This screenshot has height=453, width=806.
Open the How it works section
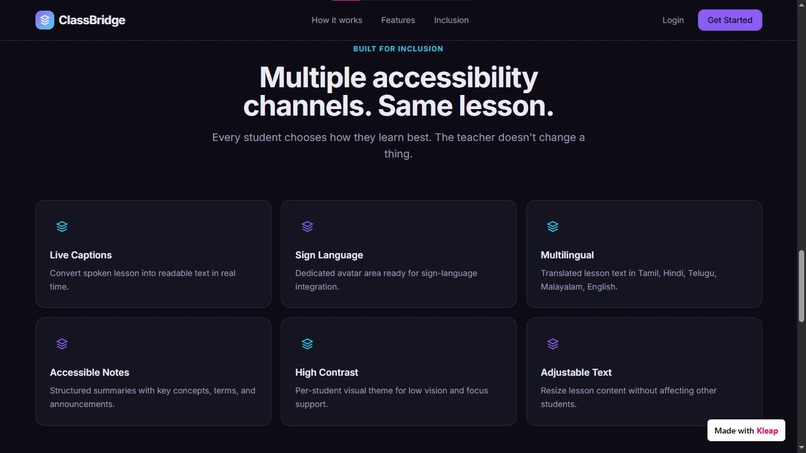(337, 20)
